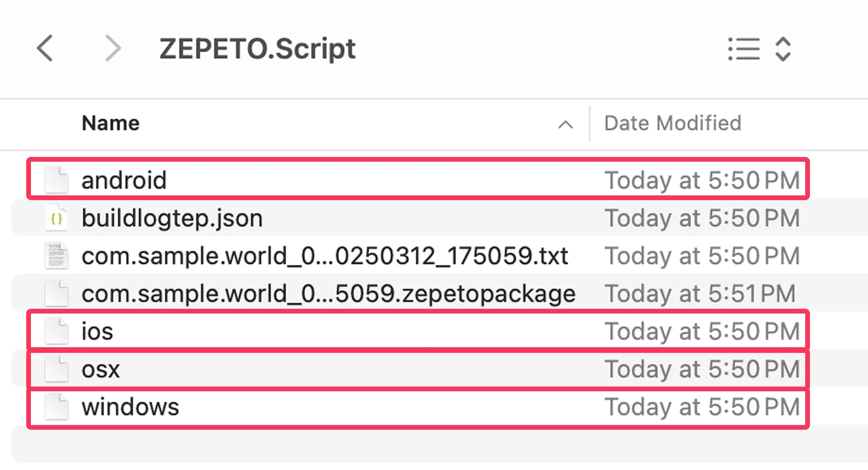
Task: Sort files by Date Modified column
Action: coord(673,123)
